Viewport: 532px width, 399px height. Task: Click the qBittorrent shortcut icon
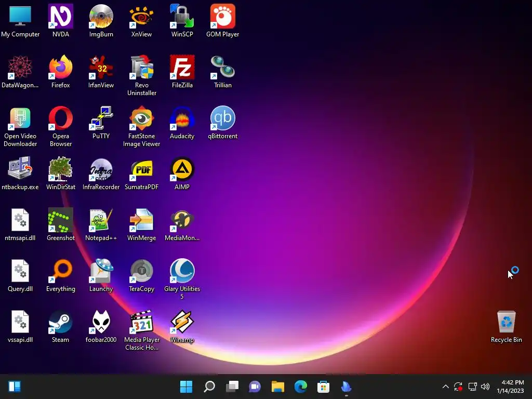coord(222,118)
